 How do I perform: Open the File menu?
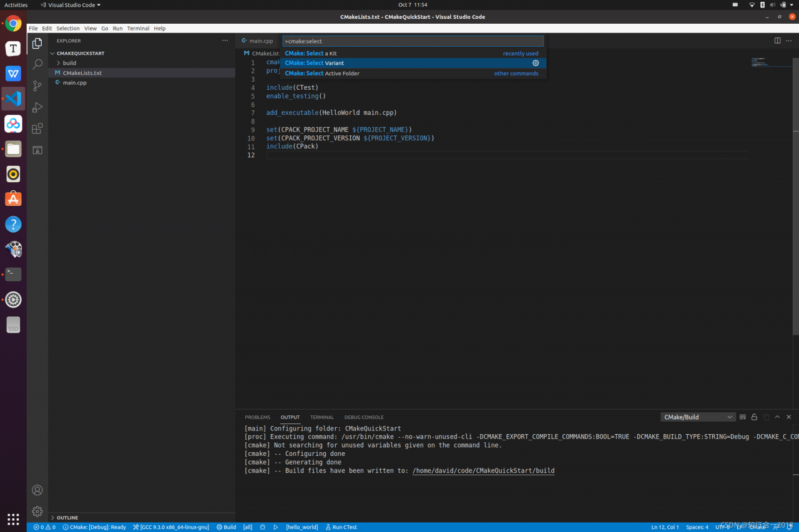pyautogui.click(x=33, y=28)
